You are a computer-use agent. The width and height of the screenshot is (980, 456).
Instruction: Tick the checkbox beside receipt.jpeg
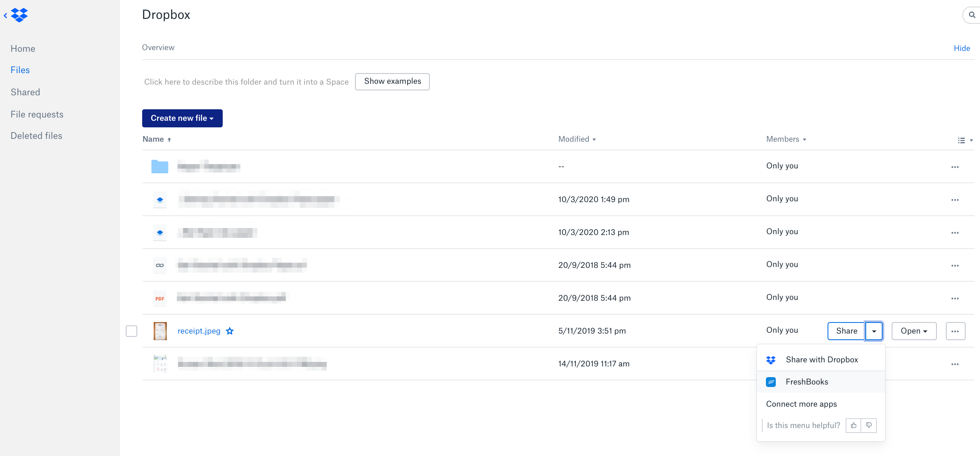coord(131,331)
